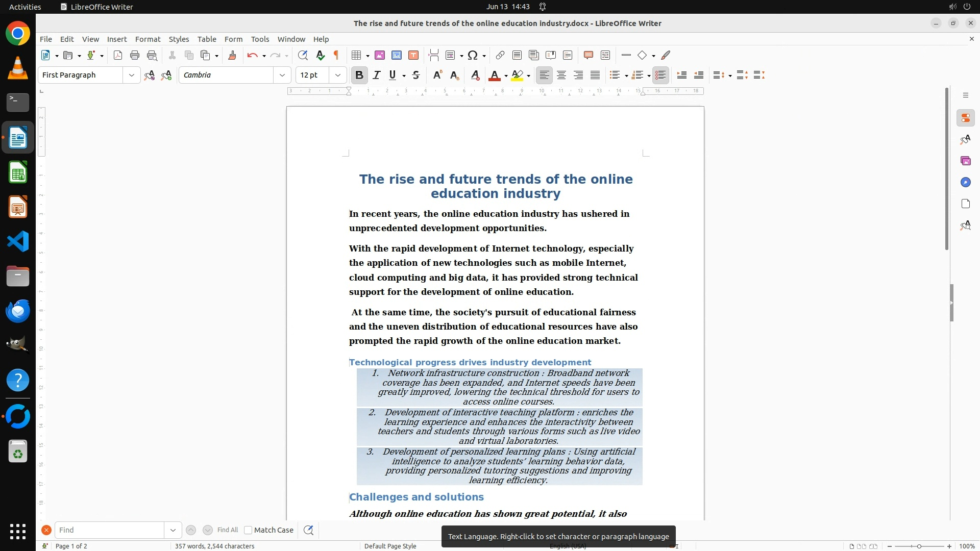Click the Export as PDF icon
980x551 pixels.
pyautogui.click(x=118, y=56)
